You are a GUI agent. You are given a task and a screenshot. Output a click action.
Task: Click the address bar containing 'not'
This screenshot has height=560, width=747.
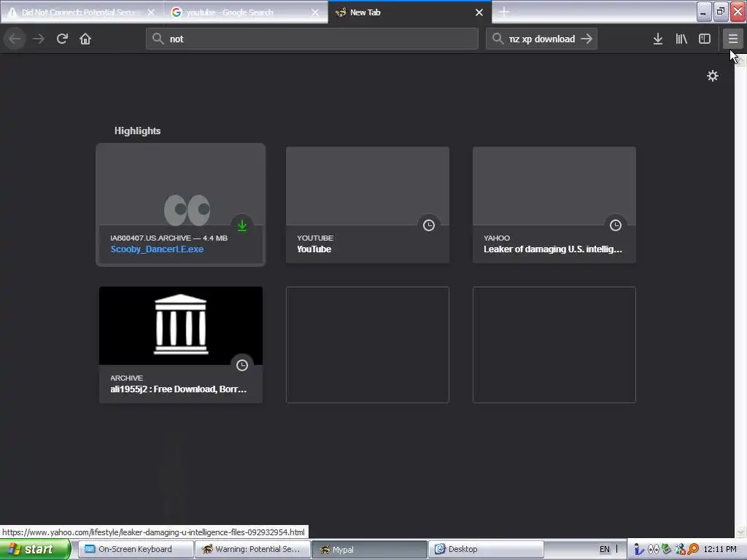click(x=312, y=39)
